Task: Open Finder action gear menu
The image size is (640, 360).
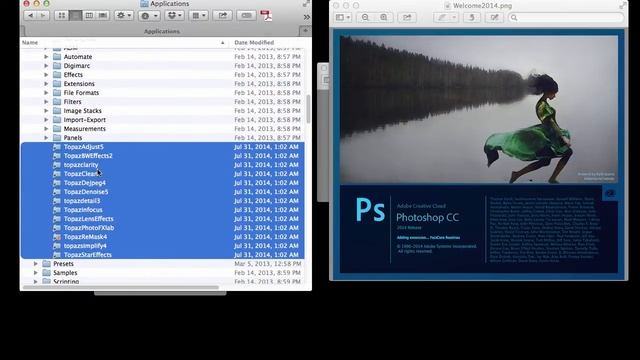Action: tap(124, 16)
